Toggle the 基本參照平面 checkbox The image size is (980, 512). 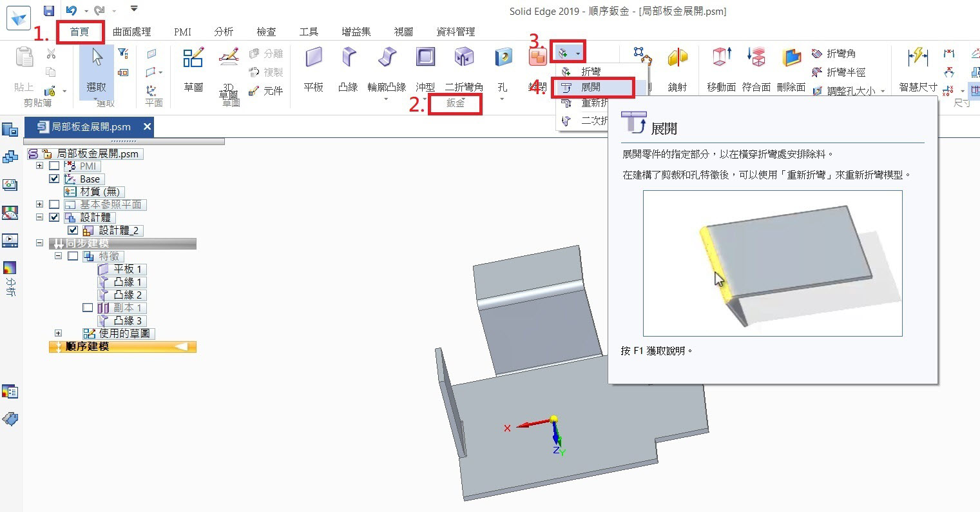[54, 205]
